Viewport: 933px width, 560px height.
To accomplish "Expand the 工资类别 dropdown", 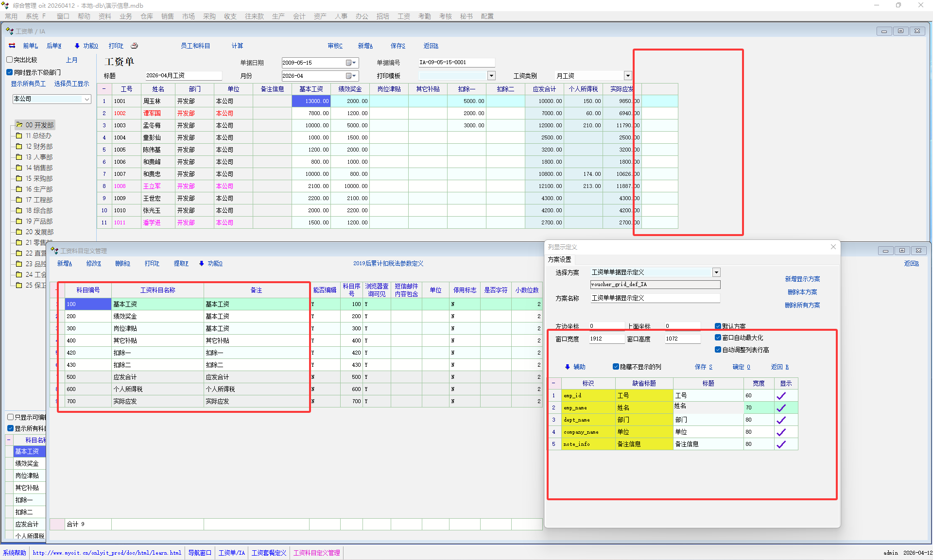I will (628, 76).
